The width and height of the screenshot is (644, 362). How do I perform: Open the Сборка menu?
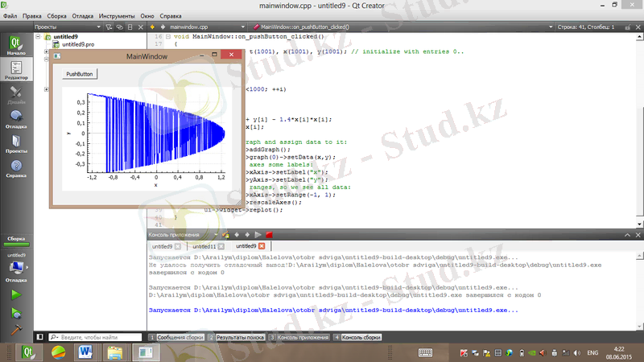tap(57, 15)
